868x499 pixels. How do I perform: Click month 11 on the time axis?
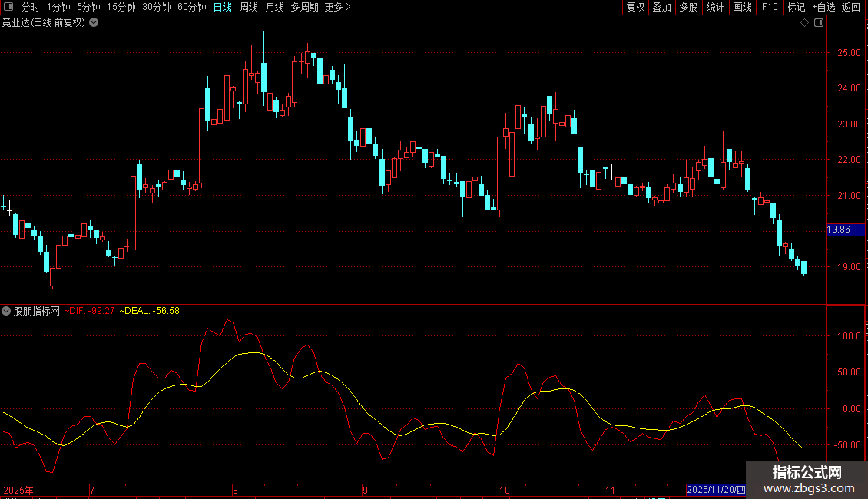(610, 490)
